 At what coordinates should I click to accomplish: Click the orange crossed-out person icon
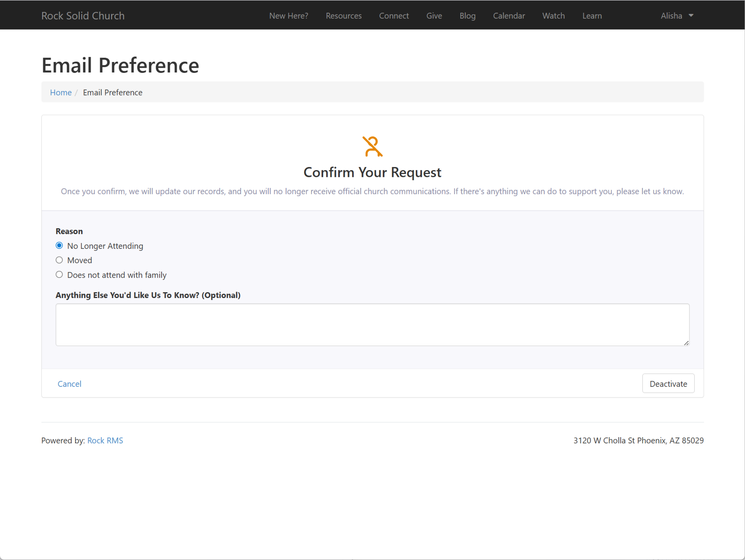pos(372,146)
